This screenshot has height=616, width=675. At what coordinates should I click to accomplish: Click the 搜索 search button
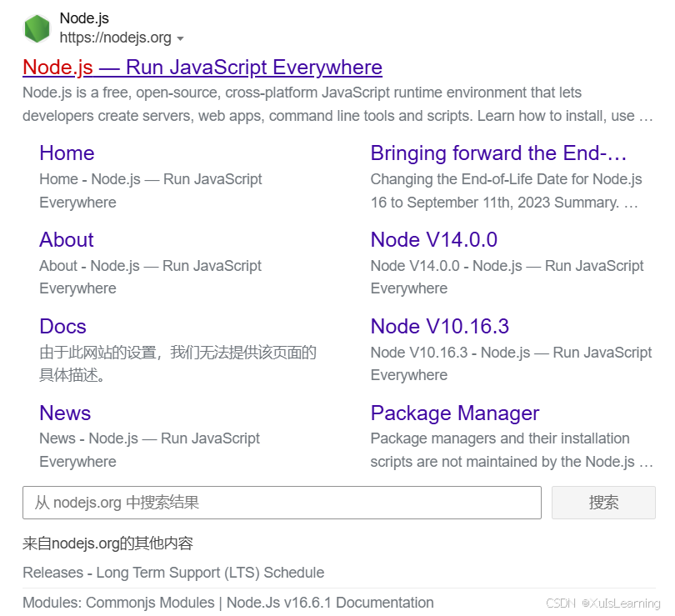point(603,503)
